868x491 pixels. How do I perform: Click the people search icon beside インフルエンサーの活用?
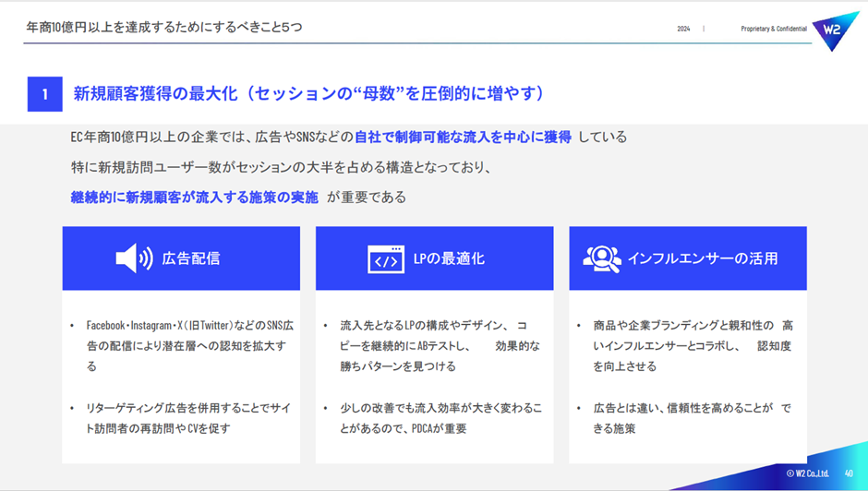tap(602, 258)
